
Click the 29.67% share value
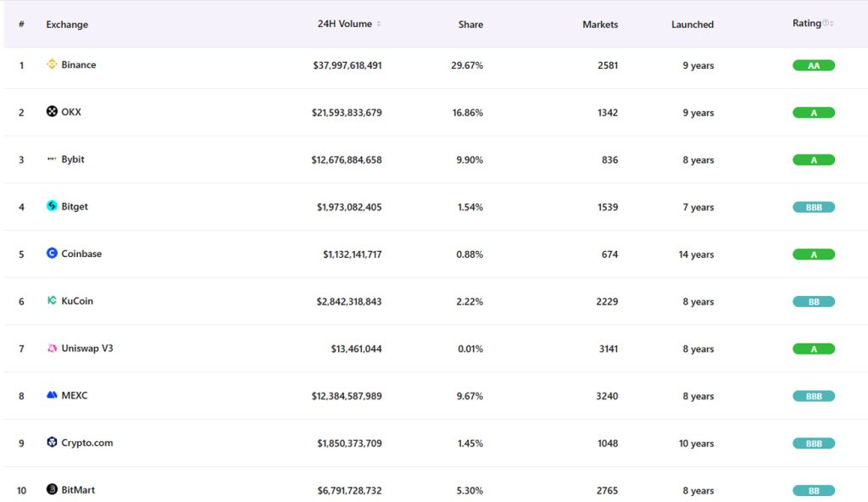467,65
